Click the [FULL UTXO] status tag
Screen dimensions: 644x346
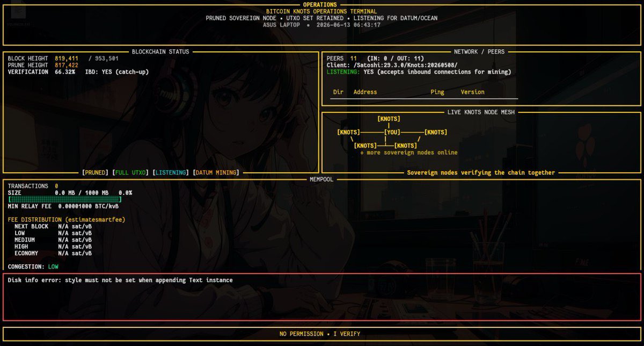(130, 172)
